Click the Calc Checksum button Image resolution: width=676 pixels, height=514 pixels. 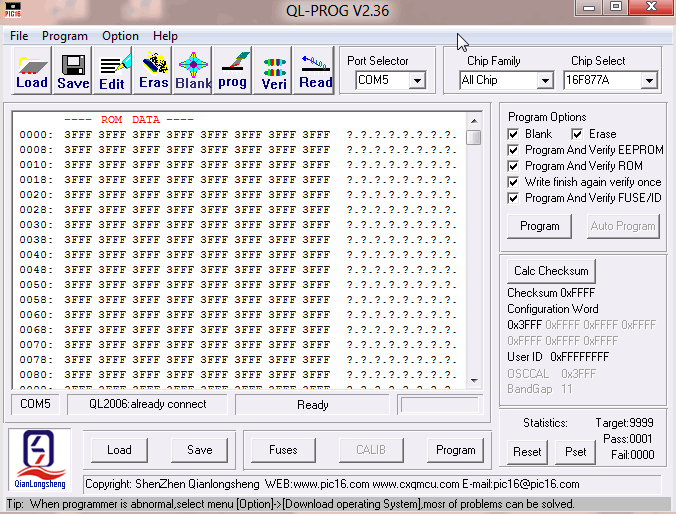(551, 271)
